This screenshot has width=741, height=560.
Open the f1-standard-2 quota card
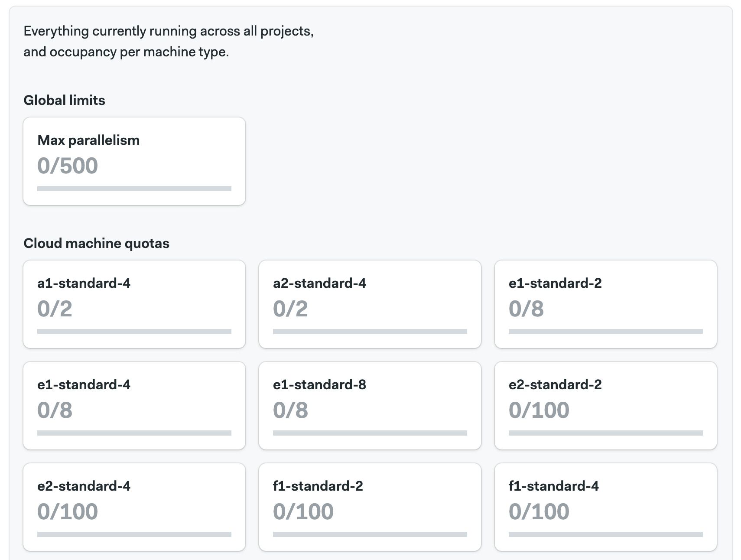[370, 507]
